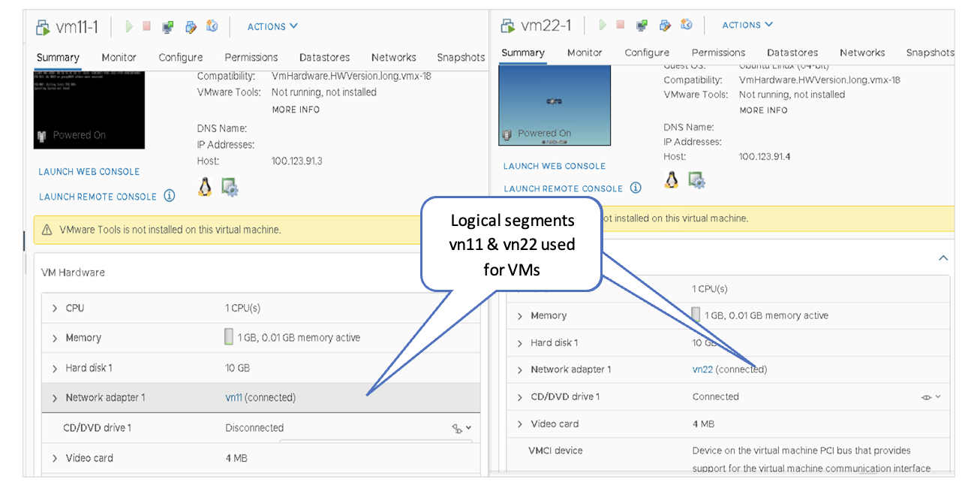Expand the CPU row in vm11-1 hardware
Image resolution: width=980 pixels, height=497 pixels.
coord(55,309)
